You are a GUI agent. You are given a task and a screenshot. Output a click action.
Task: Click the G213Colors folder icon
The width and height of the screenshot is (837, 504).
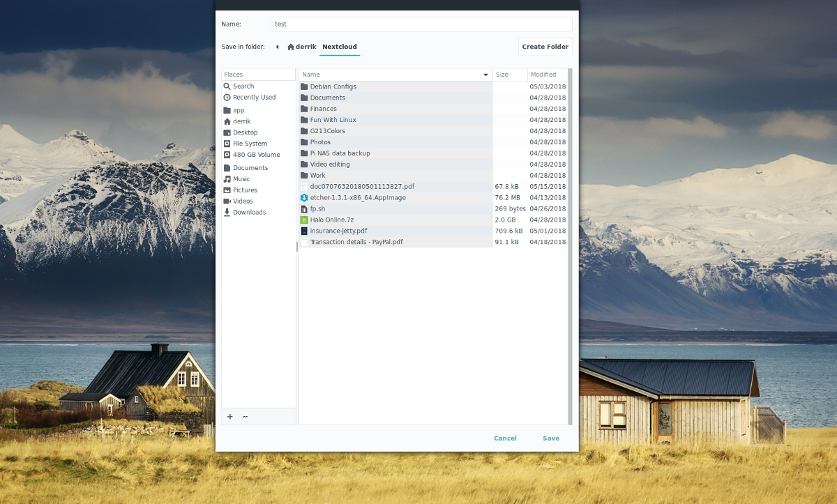point(304,131)
